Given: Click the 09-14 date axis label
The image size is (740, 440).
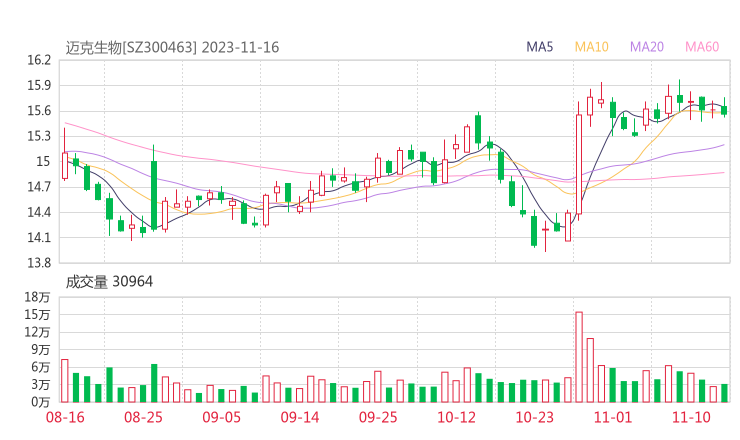Looking at the screenshot, I should coord(300,417).
